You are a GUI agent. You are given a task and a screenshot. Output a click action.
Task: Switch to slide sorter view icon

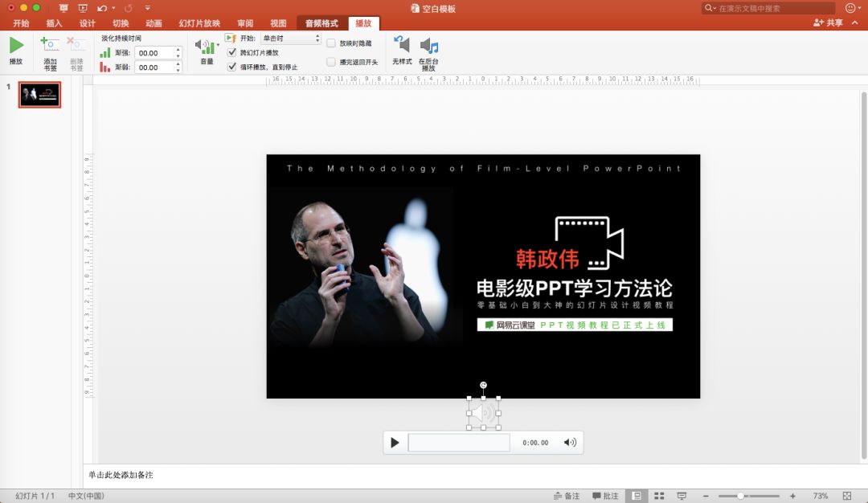pos(659,496)
